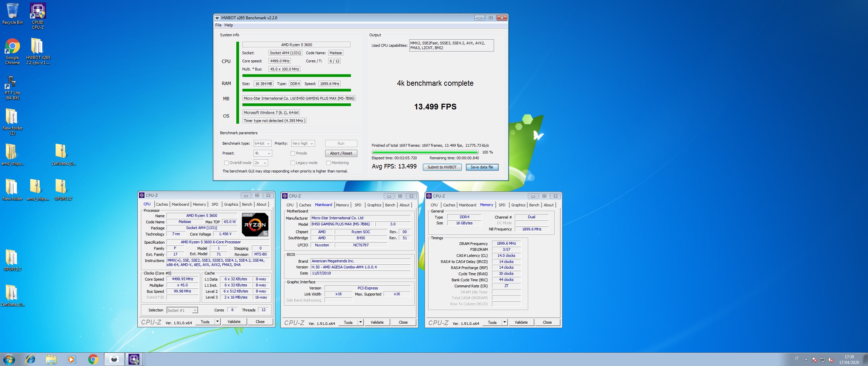Viewport: 868px width, 366px height.
Task: Click the network tray icon
Action: tap(823, 360)
